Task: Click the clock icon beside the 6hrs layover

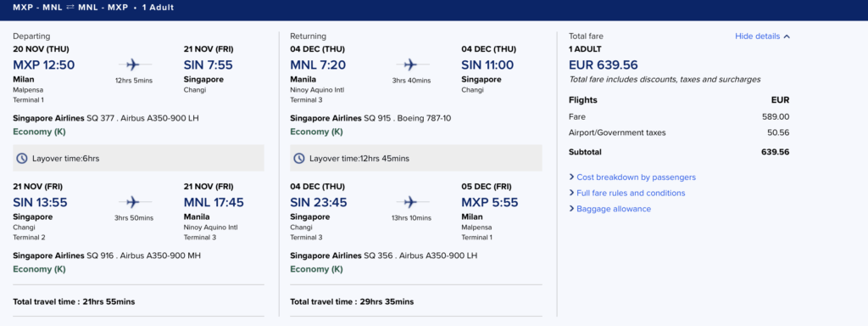Action: (x=21, y=159)
